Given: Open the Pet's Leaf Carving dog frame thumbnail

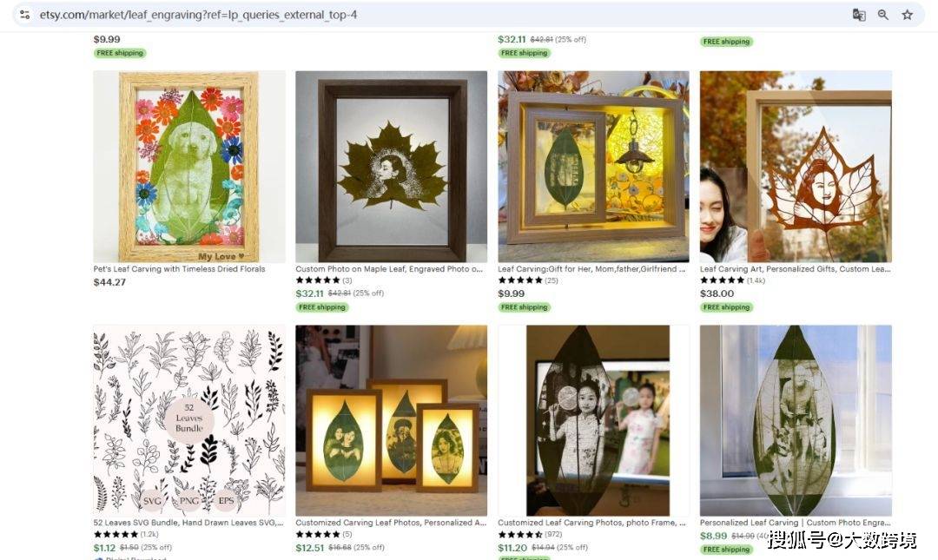Looking at the screenshot, I should (x=189, y=167).
